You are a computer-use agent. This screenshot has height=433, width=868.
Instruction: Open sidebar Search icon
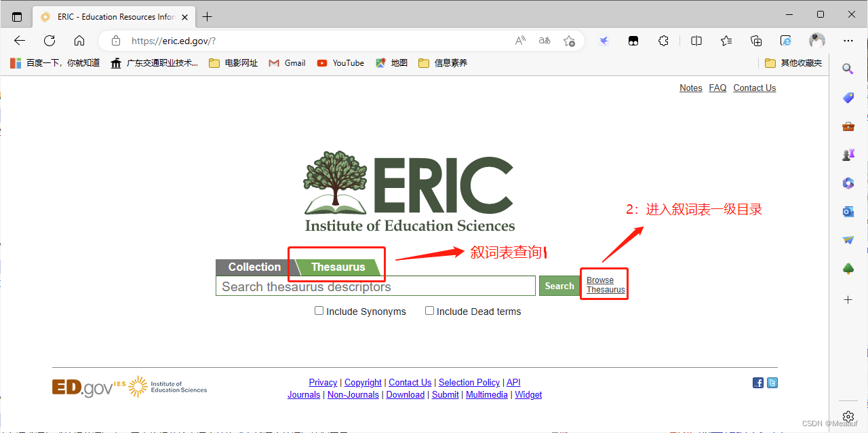[x=848, y=68]
